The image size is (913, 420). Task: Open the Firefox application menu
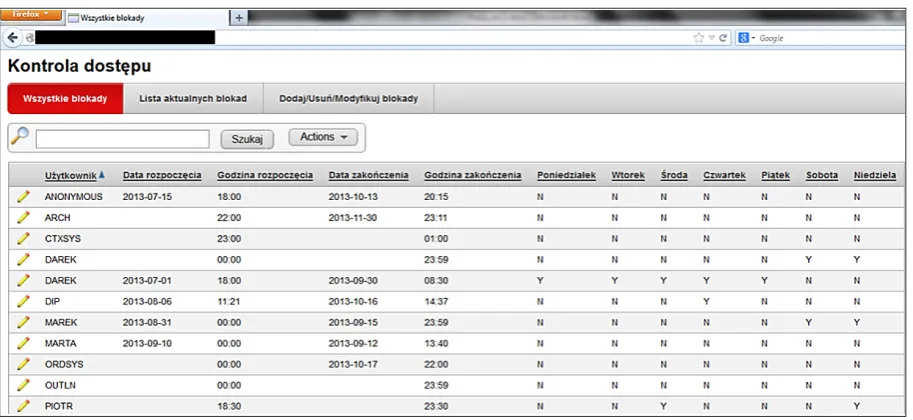click(30, 15)
